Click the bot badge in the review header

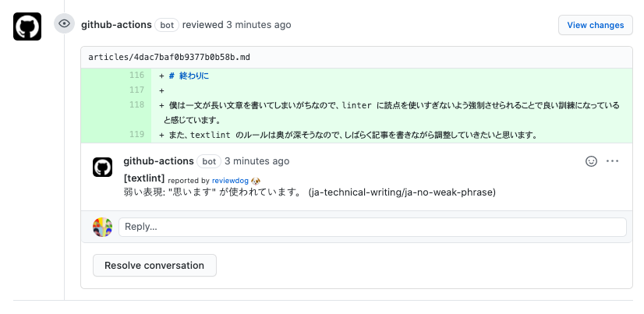[x=167, y=25]
